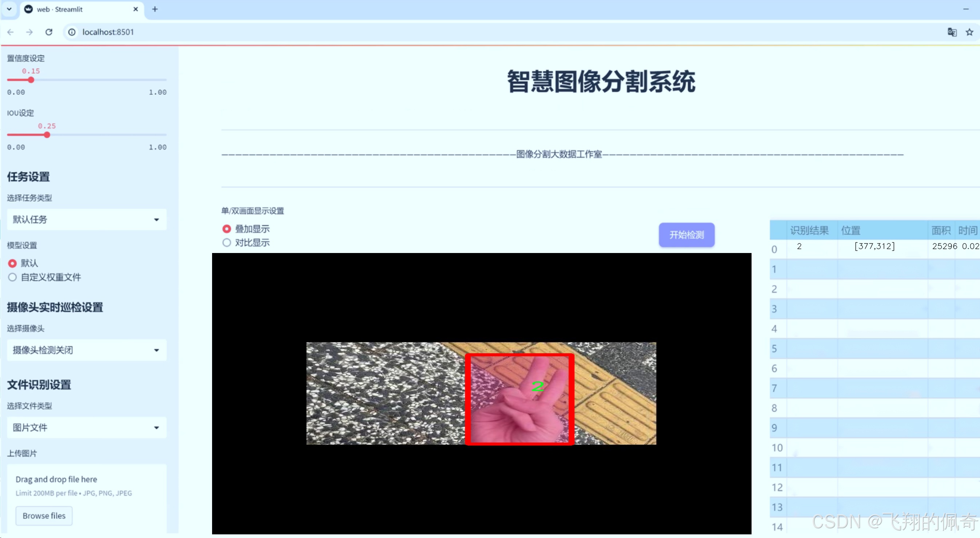Click the back navigation arrow
This screenshot has width=980, height=538.
pos(10,32)
